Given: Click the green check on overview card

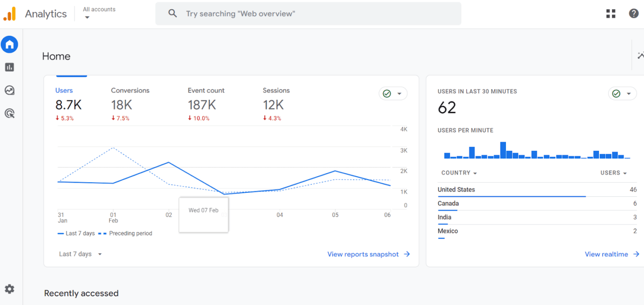Looking at the screenshot, I should coord(387,93).
